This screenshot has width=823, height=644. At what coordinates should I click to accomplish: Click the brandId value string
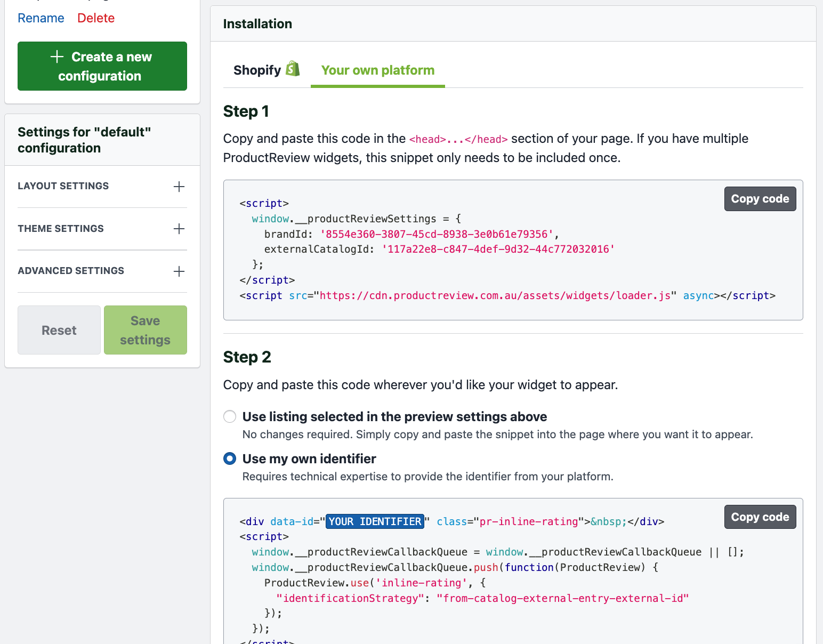(x=437, y=234)
